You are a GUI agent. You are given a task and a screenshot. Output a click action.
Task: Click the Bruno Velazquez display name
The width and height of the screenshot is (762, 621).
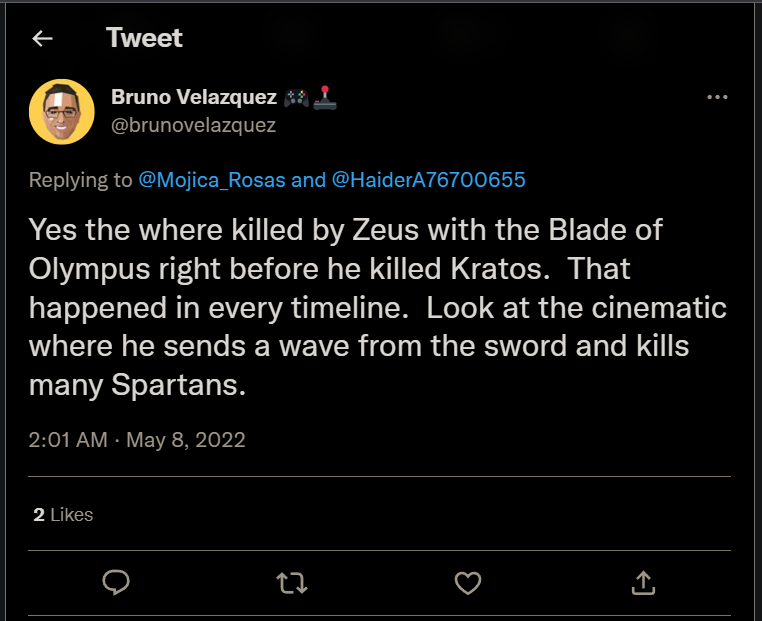(194, 98)
